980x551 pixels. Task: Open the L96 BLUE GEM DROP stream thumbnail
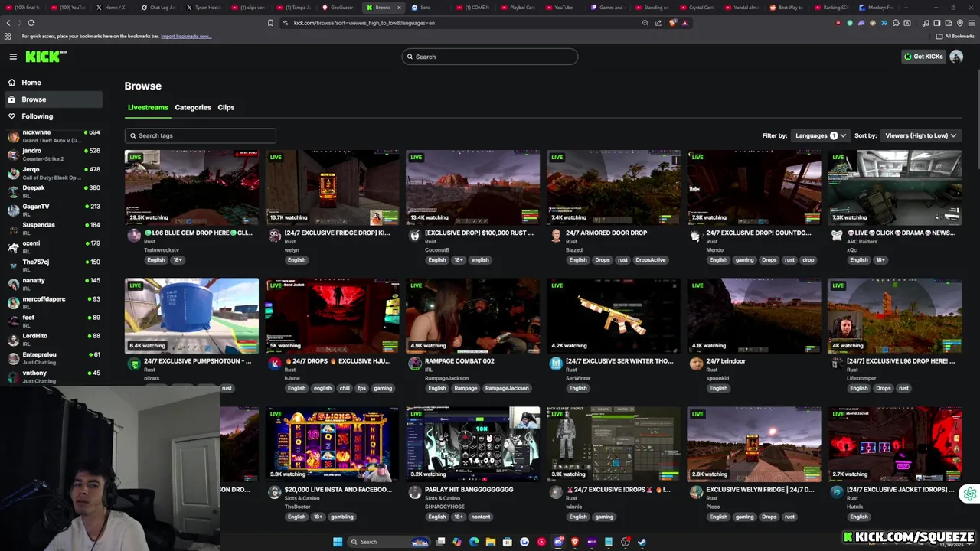click(x=192, y=187)
